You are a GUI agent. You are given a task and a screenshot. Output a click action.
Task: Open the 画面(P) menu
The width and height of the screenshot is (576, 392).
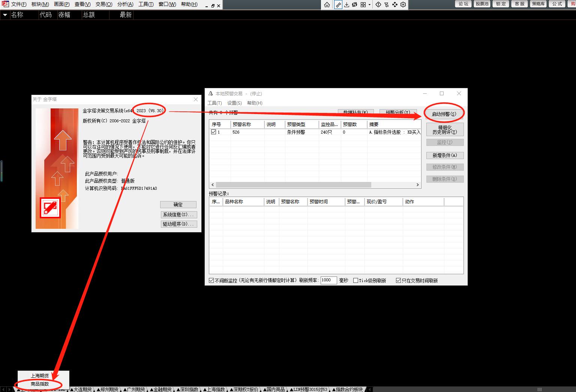click(62, 4)
